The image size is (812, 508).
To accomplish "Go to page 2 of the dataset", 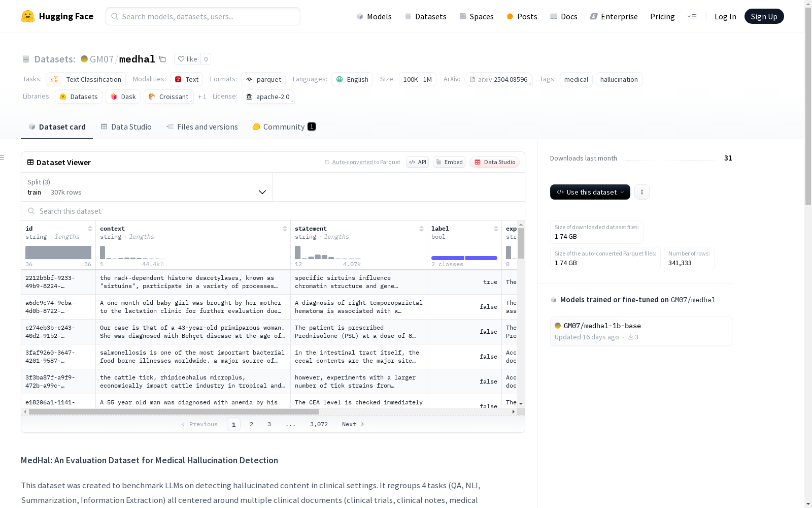I will pos(251,424).
